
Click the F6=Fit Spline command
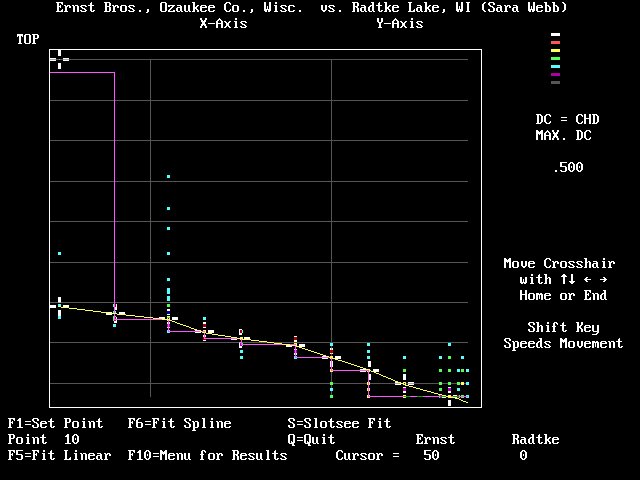pos(180,423)
